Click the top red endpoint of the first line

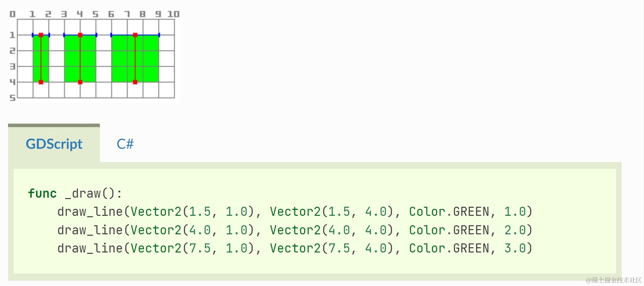coord(41,35)
